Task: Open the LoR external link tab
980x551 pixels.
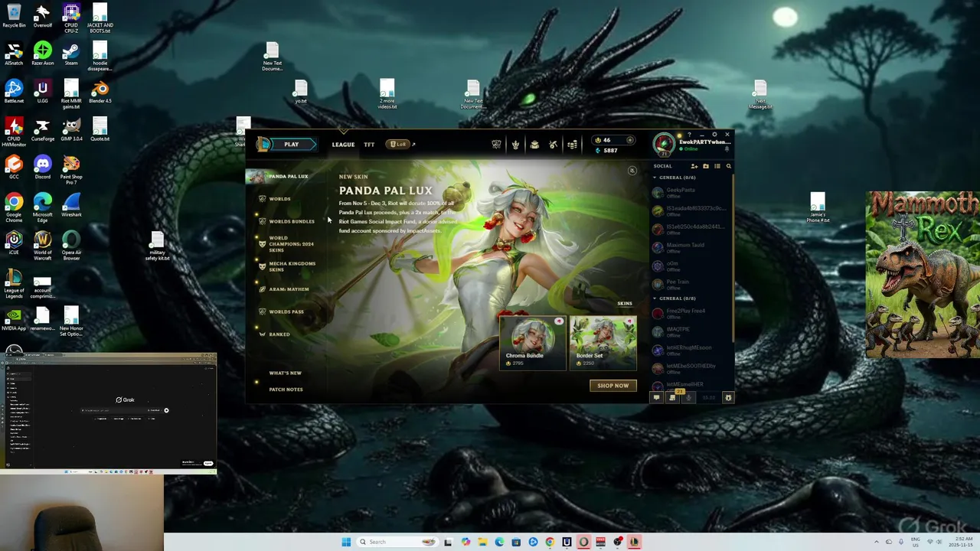Action: click(400, 144)
